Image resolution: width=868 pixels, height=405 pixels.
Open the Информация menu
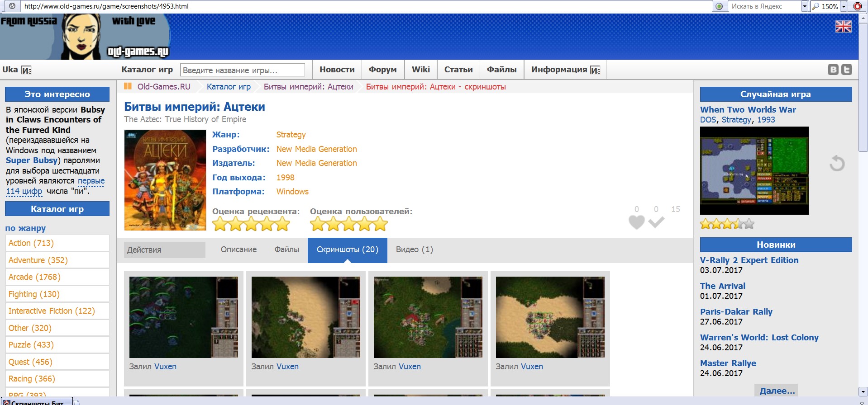coord(565,70)
